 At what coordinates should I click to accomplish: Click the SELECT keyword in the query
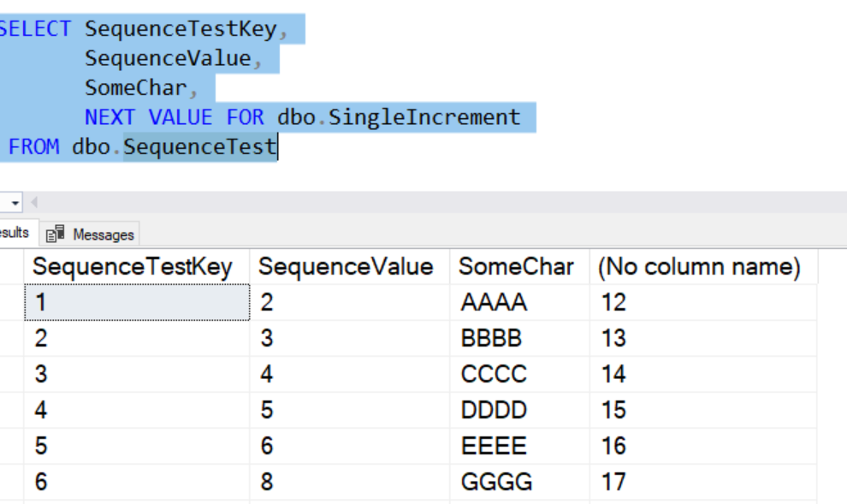(36, 29)
